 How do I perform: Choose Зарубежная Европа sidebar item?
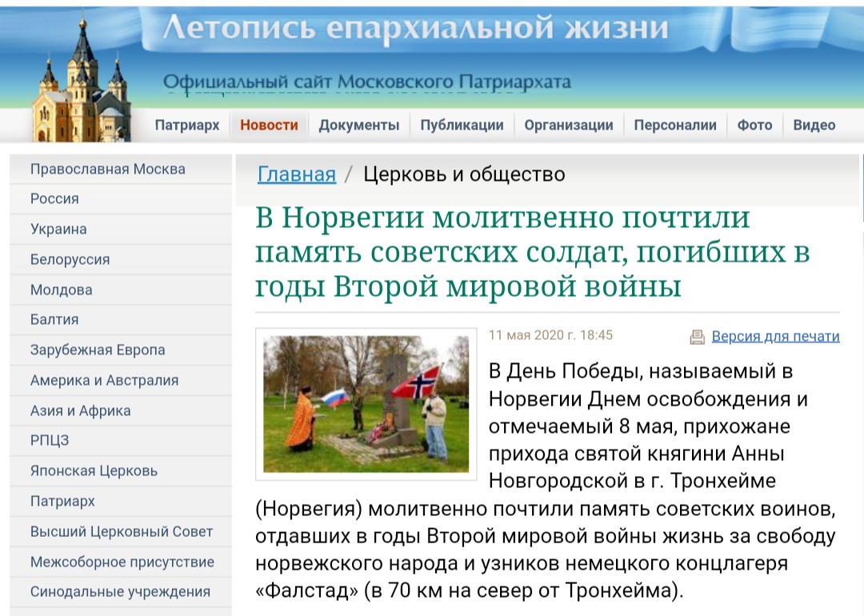pyautogui.click(x=98, y=350)
